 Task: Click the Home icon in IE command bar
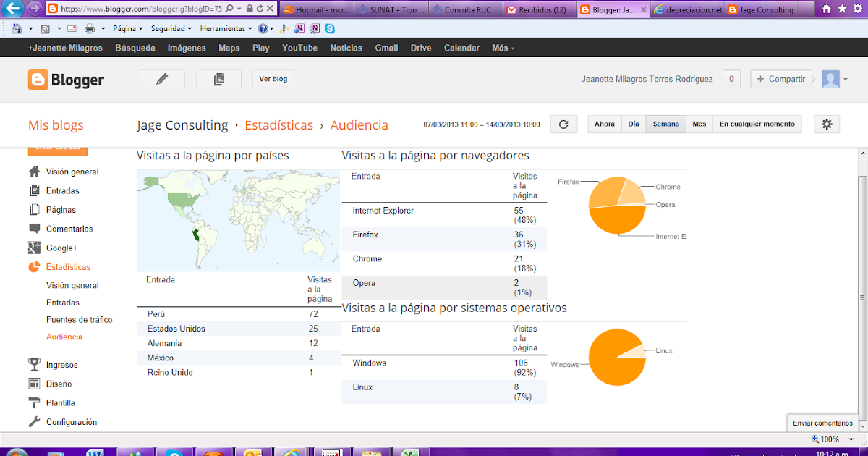click(17, 28)
